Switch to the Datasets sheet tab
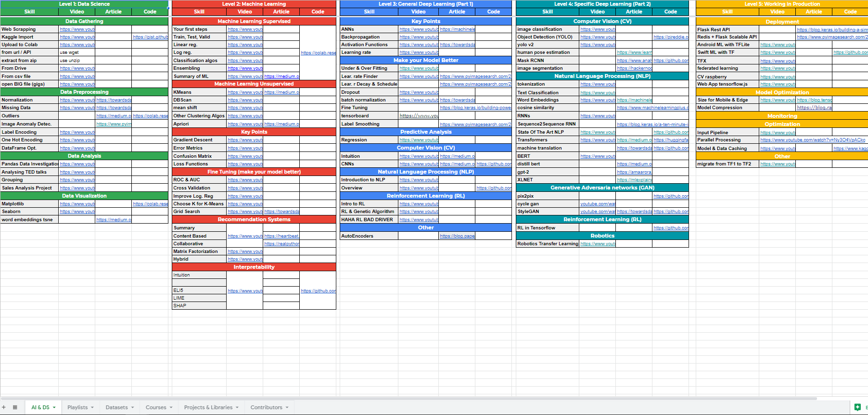 (117, 407)
